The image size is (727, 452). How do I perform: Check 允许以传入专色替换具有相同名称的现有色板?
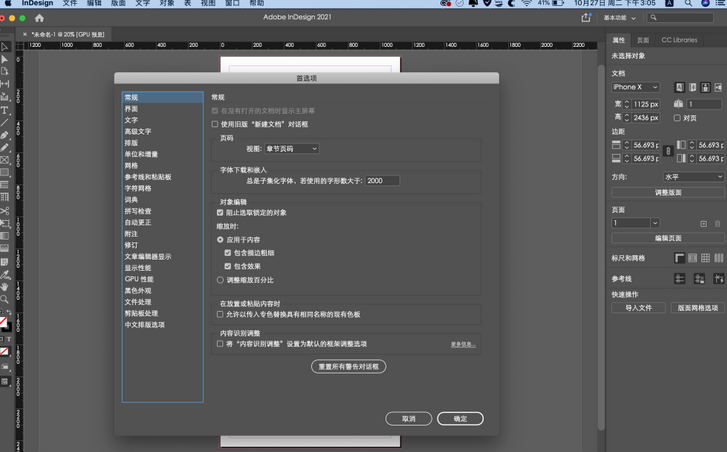click(220, 314)
